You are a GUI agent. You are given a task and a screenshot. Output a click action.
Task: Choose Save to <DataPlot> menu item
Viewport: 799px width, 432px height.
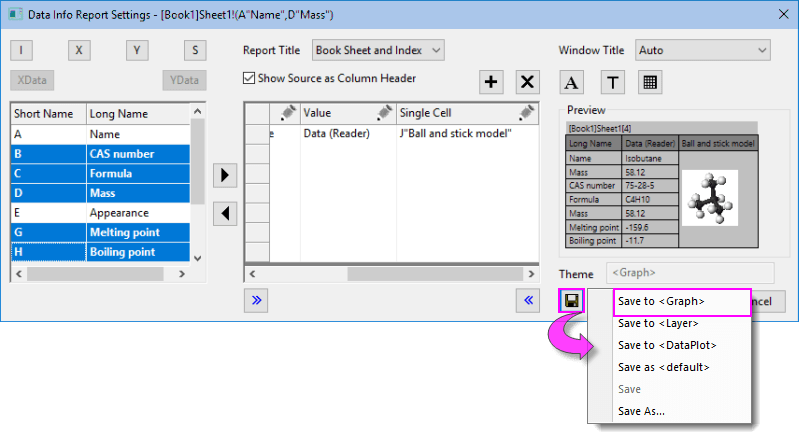[x=669, y=345]
